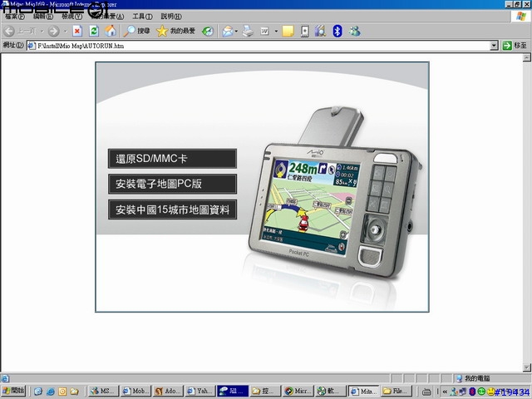Click the 我的電腦 status bar zone
The width and height of the screenshot is (532, 399).
(473, 378)
